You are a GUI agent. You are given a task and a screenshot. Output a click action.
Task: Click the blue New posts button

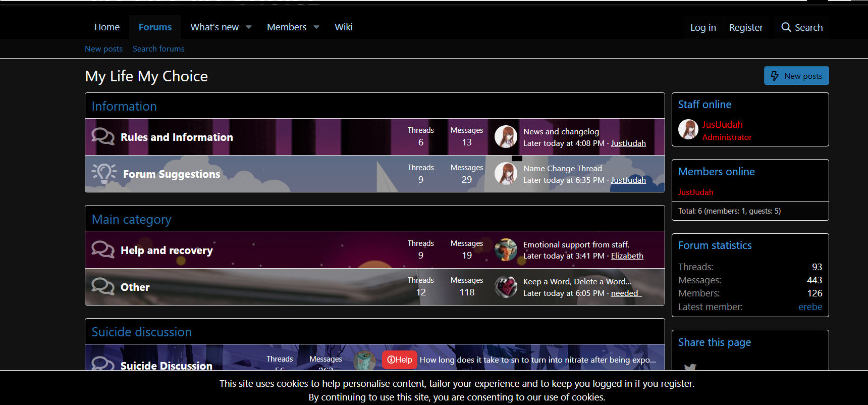(796, 76)
